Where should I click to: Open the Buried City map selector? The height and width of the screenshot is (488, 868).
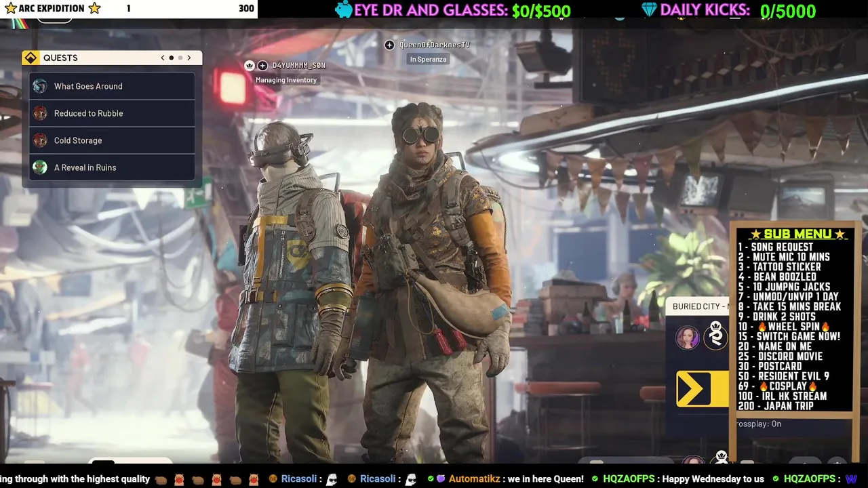(x=698, y=306)
